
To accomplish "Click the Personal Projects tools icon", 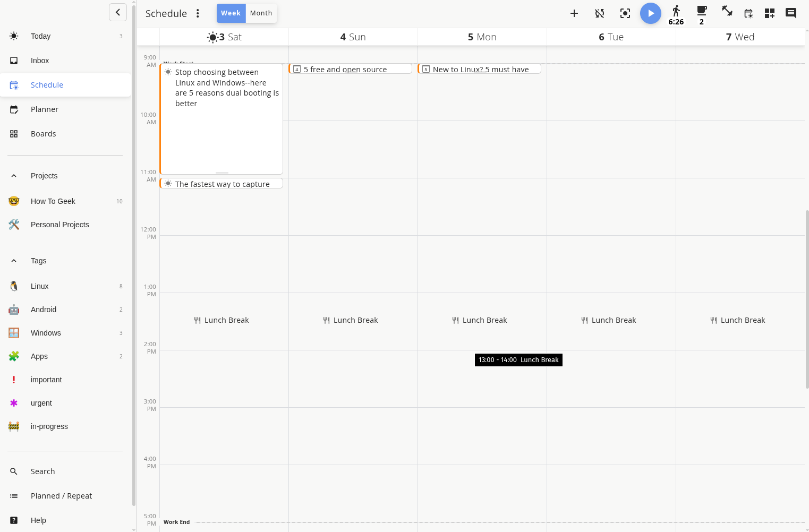I will pos(14,225).
